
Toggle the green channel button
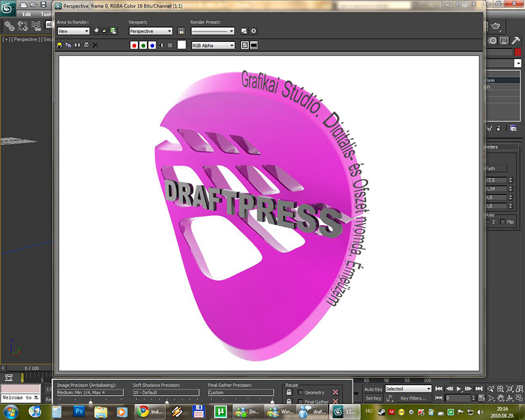(x=143, y=45)
